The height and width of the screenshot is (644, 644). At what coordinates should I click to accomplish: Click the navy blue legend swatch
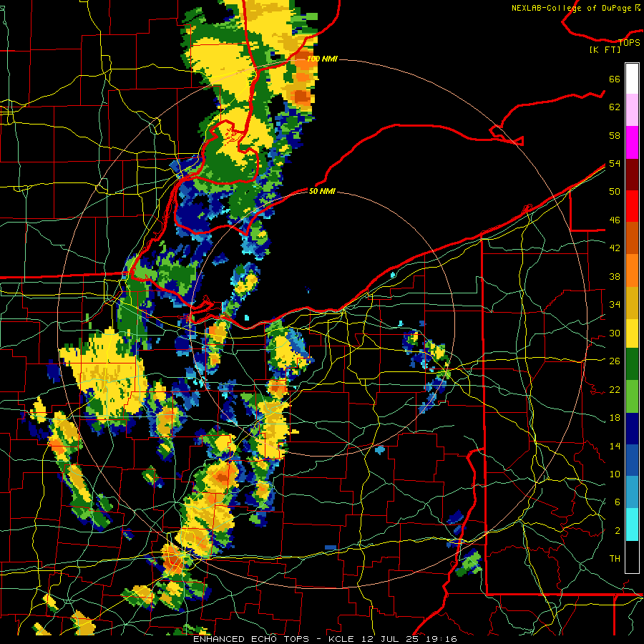coord(632,429)
